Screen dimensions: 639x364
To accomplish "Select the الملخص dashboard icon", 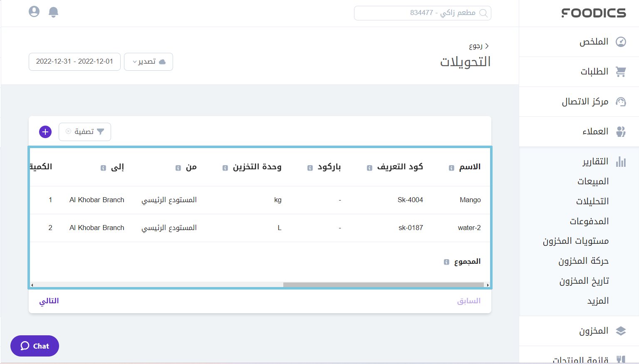I will (x=621, y=42).
